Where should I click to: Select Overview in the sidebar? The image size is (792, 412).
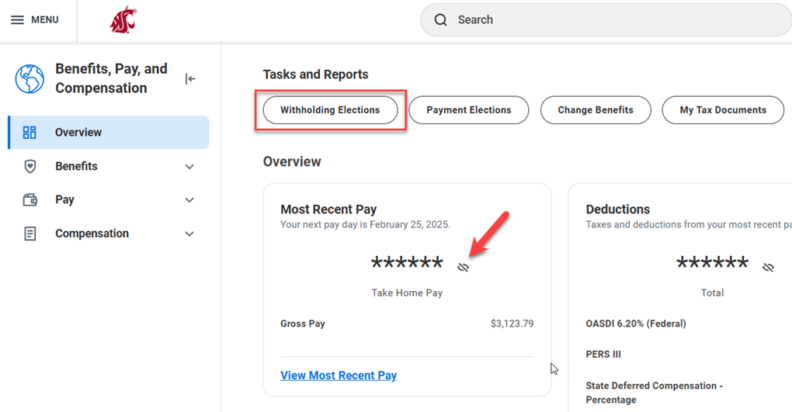pos(78,132)
